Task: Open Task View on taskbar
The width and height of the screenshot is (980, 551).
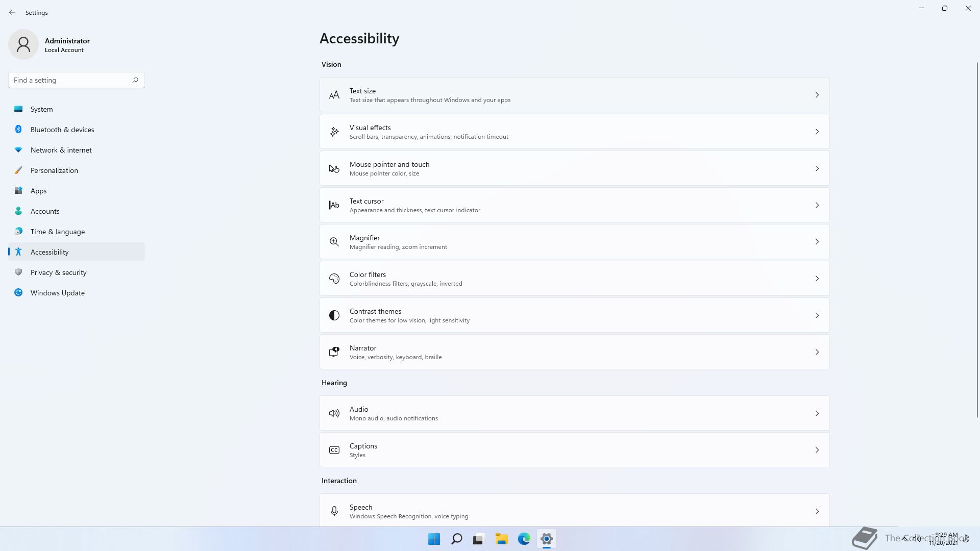Action: 479,539
